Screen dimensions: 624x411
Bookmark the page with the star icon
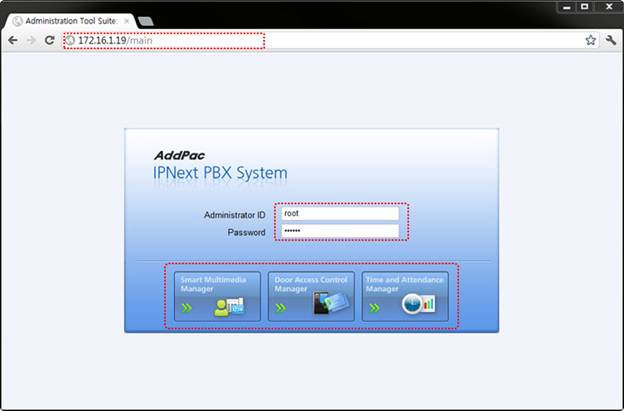coord(591,40)
